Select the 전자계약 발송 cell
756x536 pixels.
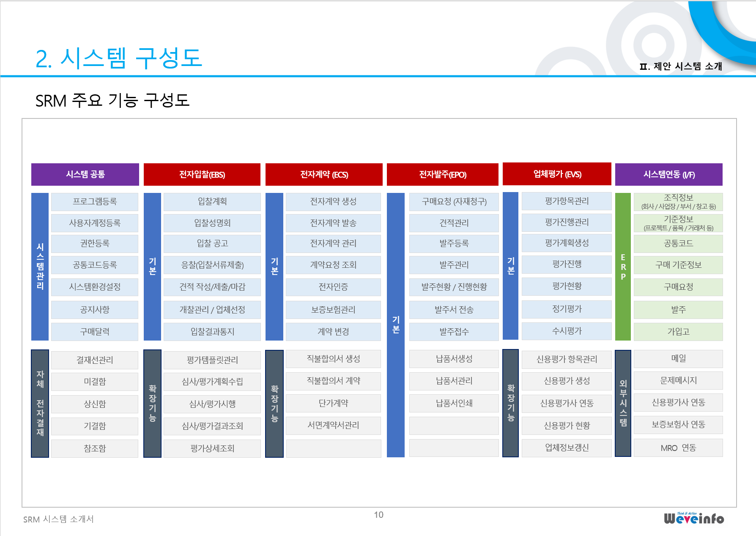pos(333,223)
